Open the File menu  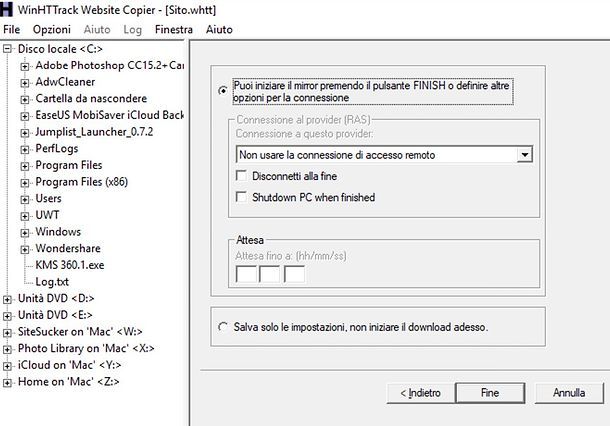(11, 30)
